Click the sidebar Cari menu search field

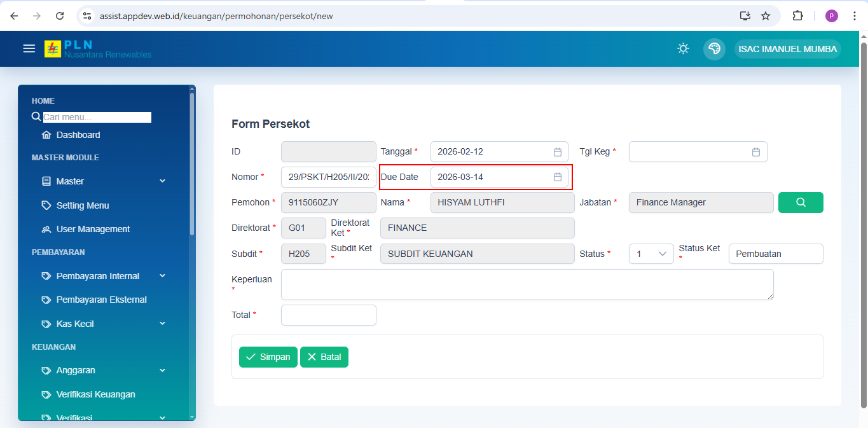tap(97, 117)
